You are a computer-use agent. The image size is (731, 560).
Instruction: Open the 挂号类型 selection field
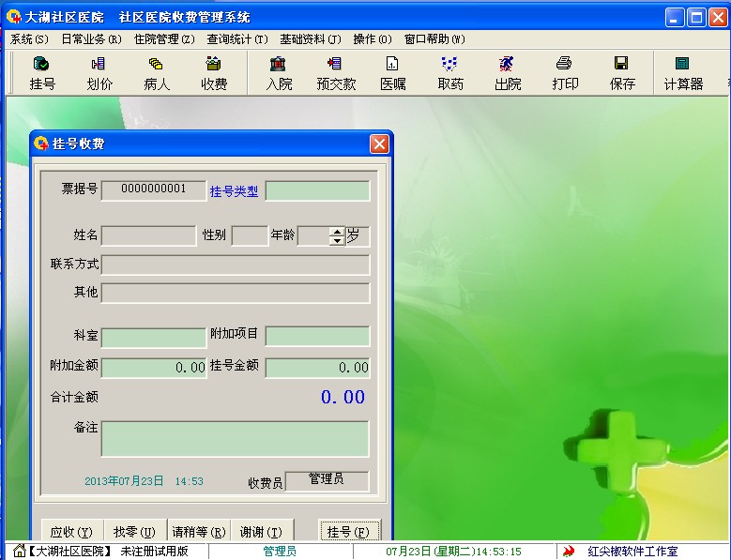click(x=317, y=191)
